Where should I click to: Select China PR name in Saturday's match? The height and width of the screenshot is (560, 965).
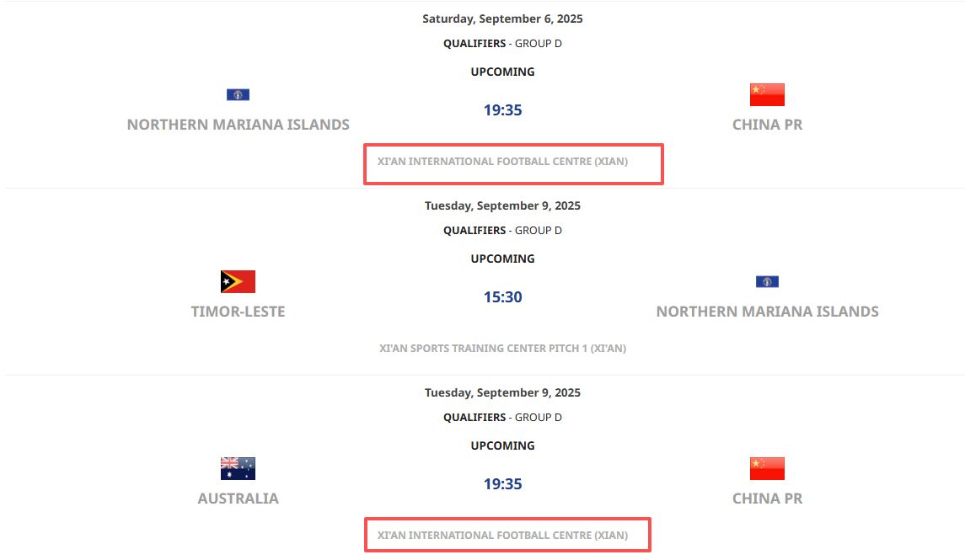pos(767,125)
